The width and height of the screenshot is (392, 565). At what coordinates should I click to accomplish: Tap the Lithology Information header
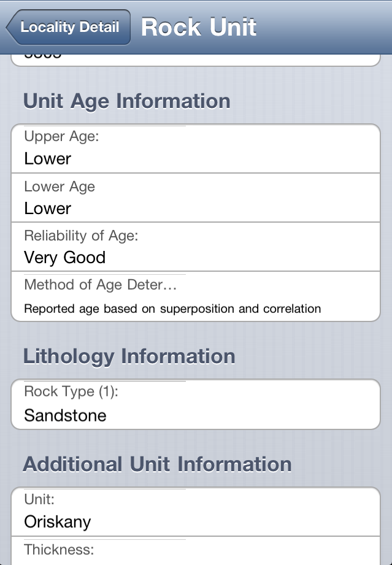[x=129, y=356]
